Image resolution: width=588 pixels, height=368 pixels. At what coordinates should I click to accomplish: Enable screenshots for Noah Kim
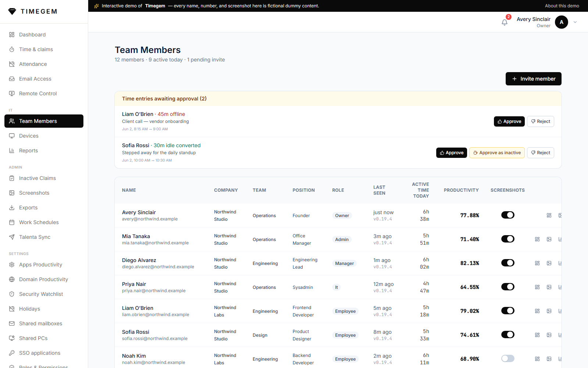[x=508, y=358]
